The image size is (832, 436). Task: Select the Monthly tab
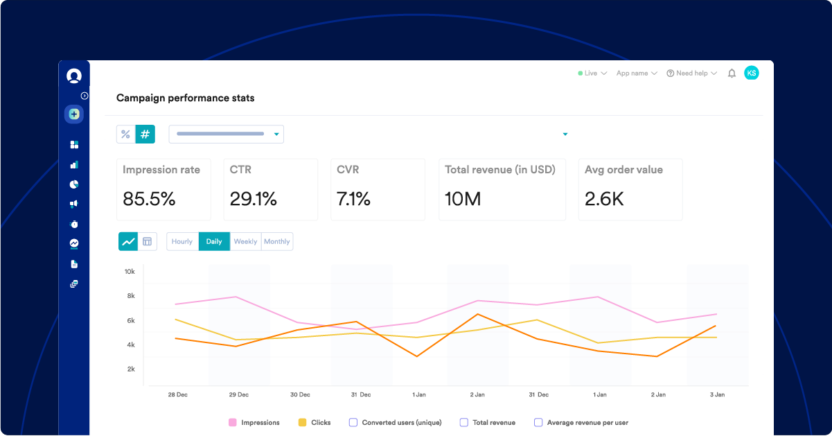coord(277,241)
